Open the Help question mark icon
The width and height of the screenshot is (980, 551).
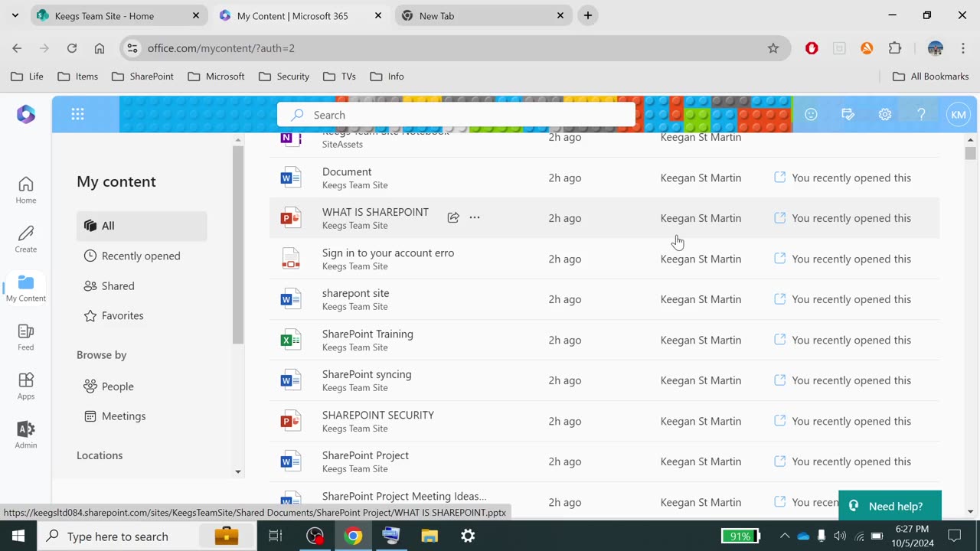921,115
